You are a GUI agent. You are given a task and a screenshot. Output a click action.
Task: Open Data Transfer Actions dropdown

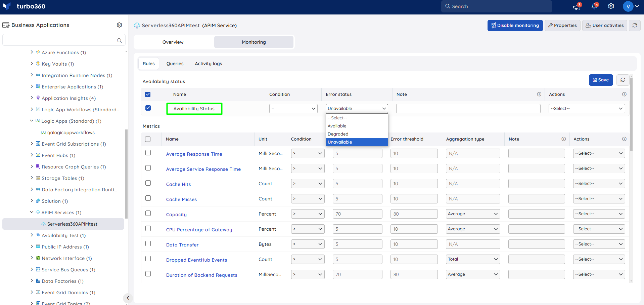(599, 244)
